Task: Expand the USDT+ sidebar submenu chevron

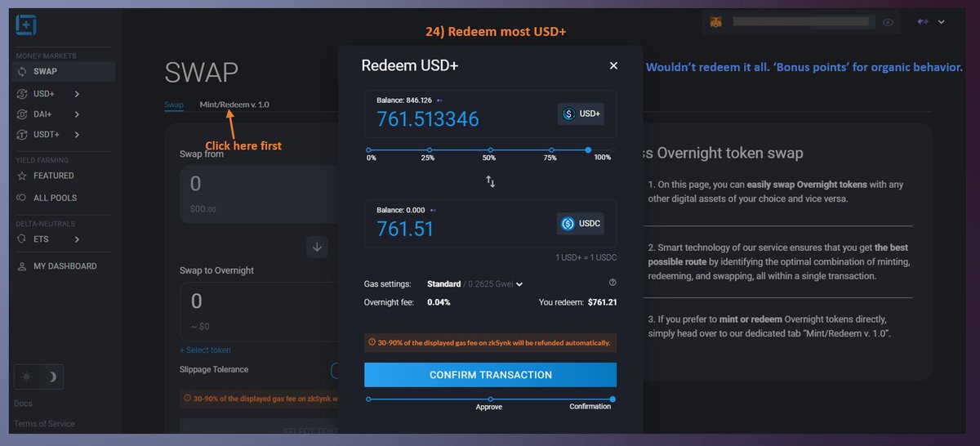Action: click(78, 134)
